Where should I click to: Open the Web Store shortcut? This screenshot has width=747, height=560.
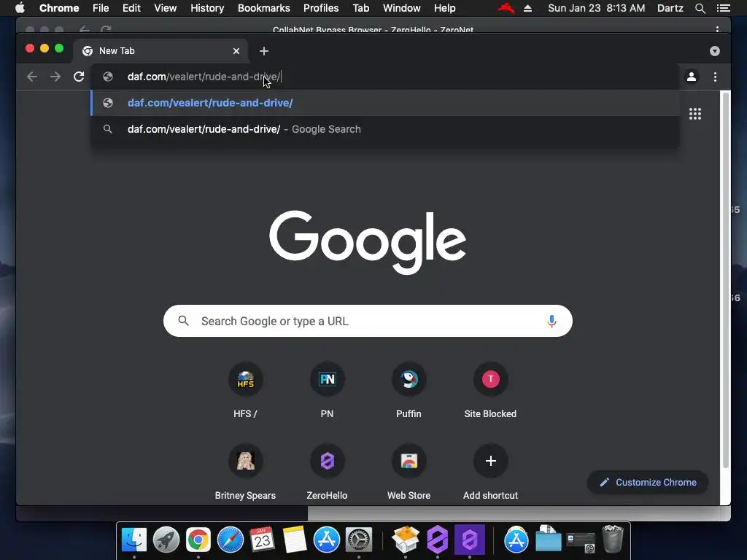coord(409,472)
